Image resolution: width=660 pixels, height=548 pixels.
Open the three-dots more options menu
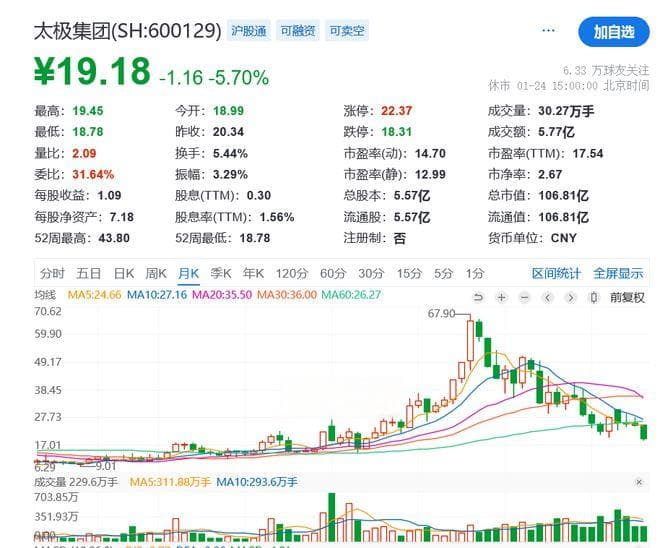[548, 30]
